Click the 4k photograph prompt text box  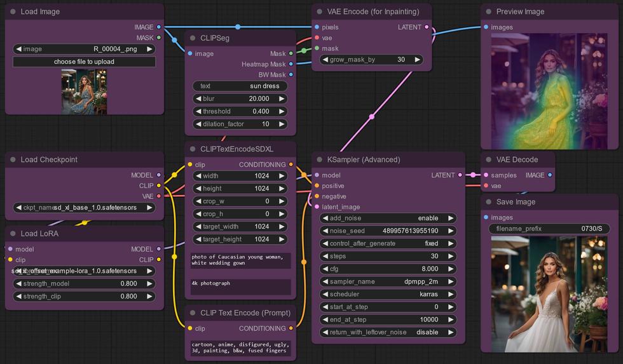click(x=241, y=286)
